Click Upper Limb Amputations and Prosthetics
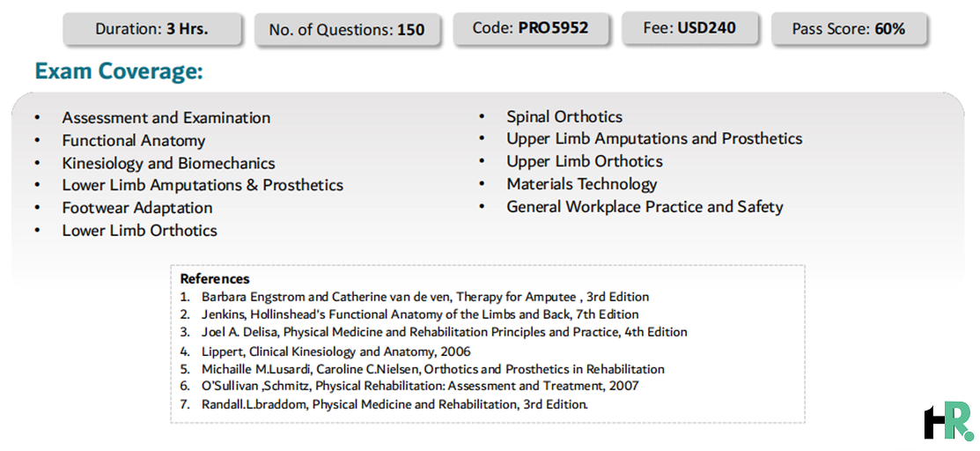980x451 pixels. [654, 138]
